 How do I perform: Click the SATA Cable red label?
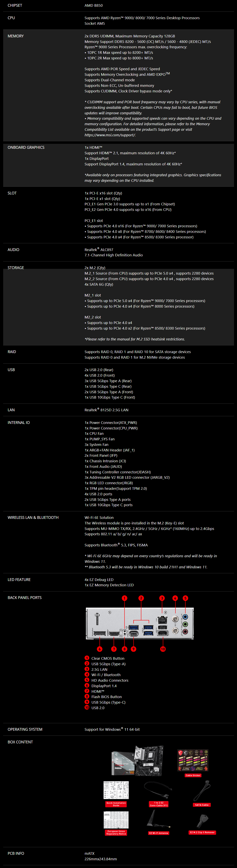click(202, 805)
